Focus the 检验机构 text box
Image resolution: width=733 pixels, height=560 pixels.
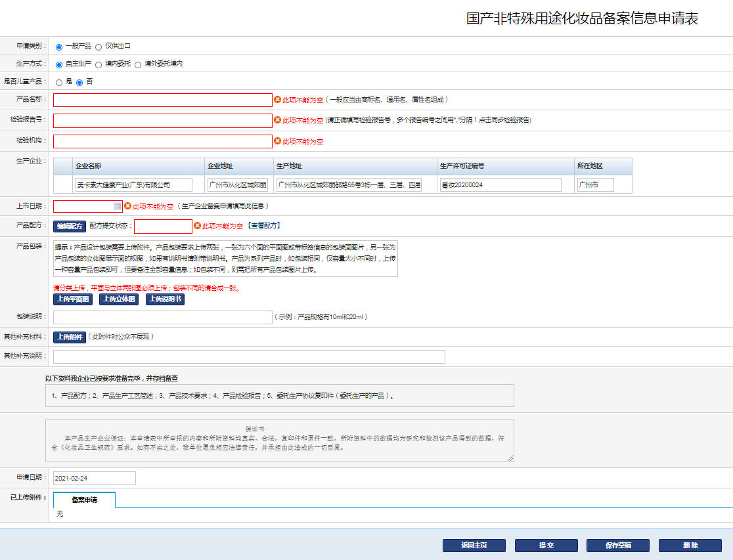[163, 141]
